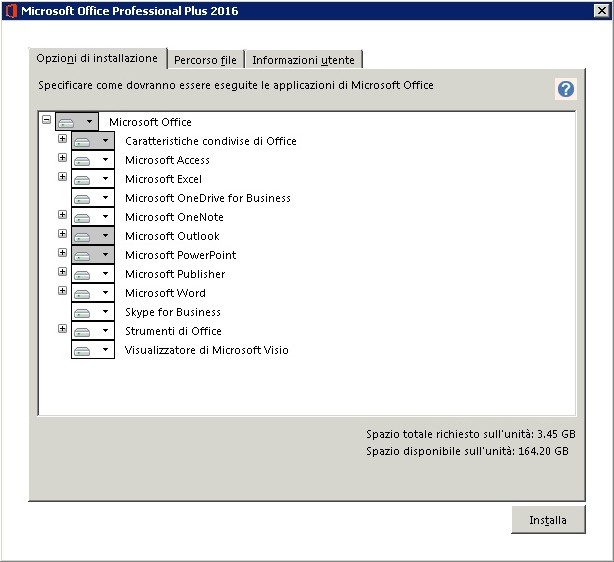The height and width of the screenshot is (562, 614).
Task: Expand the Microsoft OneNote node
Action: click(62, 215)
